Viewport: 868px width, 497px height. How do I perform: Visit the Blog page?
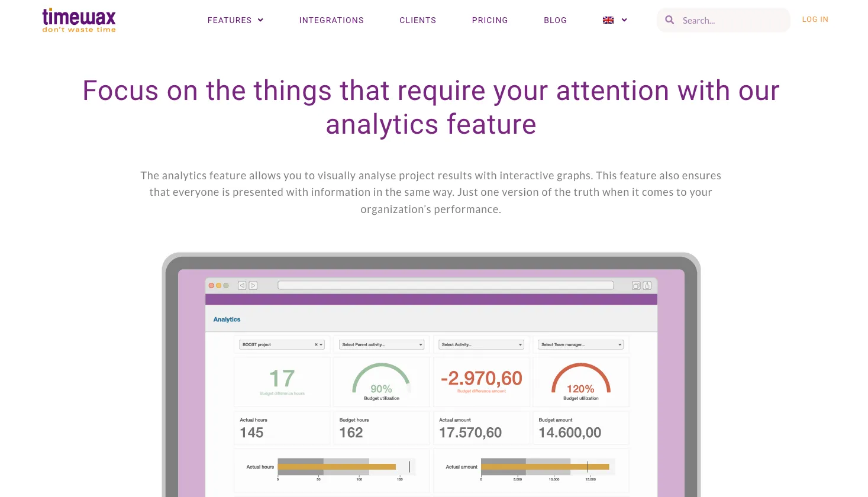(x=555, y=20)
